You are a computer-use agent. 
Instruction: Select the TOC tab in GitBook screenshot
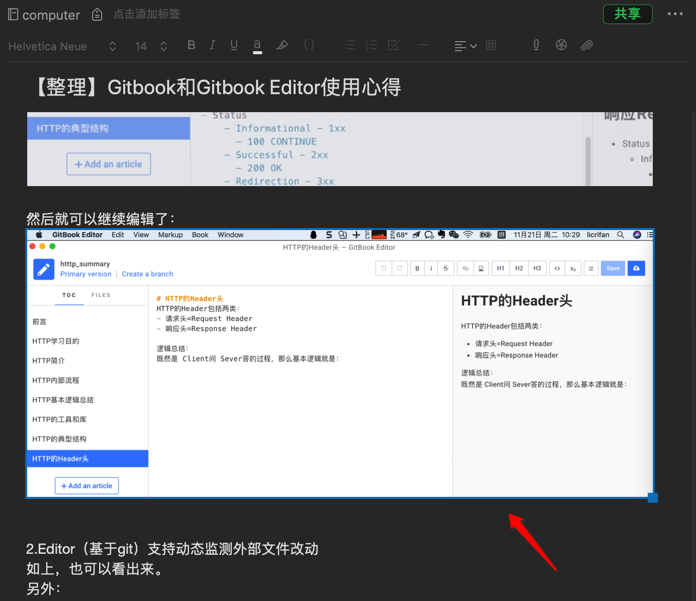tap(69, 295)
